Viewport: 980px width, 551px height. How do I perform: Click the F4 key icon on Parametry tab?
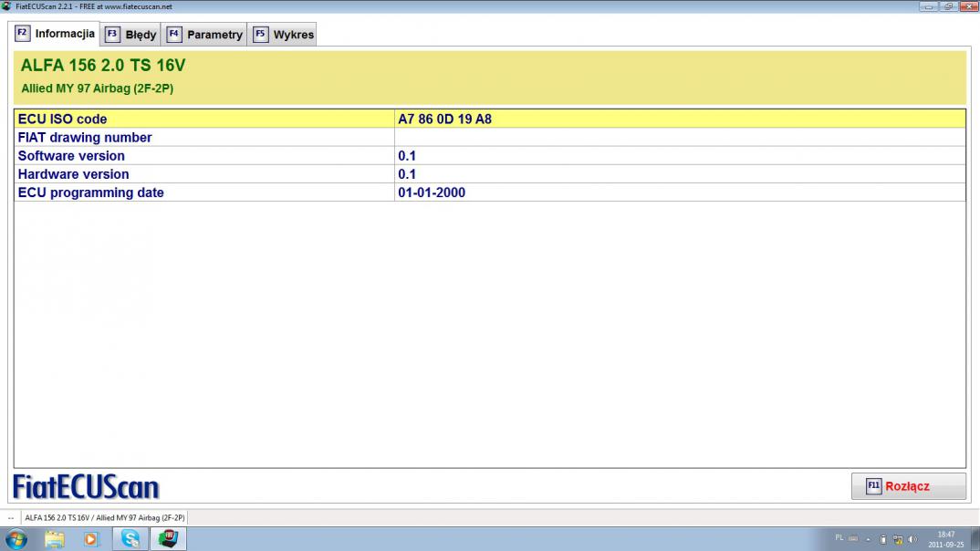point(173,35)
